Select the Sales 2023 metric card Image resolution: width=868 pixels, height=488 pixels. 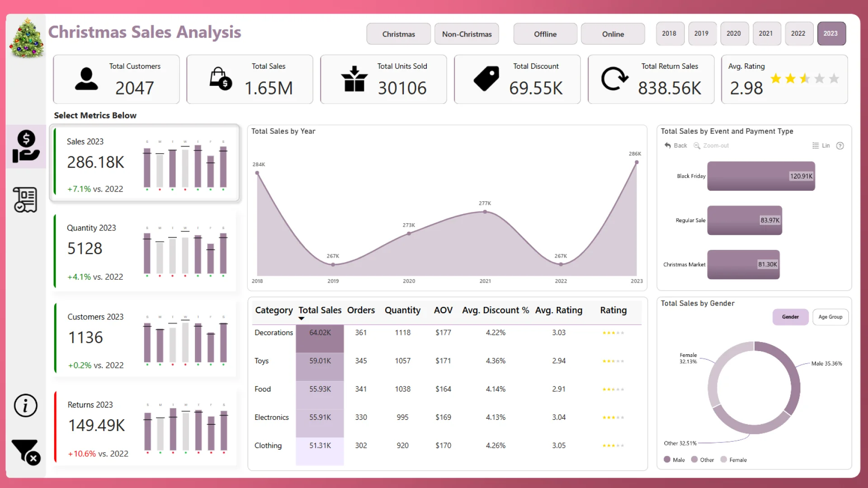click(x=145, y=163)
